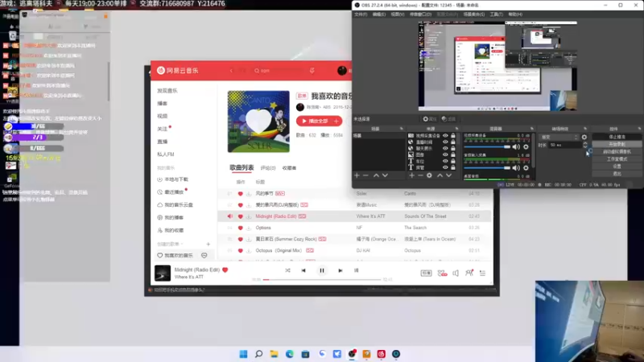644x362 pixels.
Task: Add a new source in OBS sources panel
Action: 411,175
